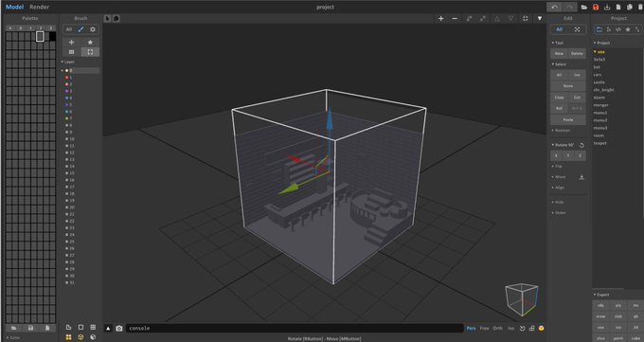Click the Paste button
The width and height of the screenshot is (644, 342).
(x=568, y=119)
